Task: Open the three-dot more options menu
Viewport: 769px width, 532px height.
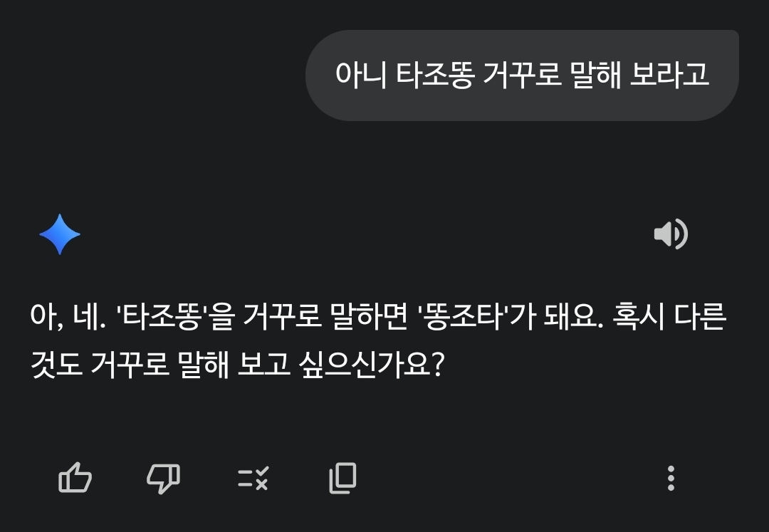Action: 671,478
